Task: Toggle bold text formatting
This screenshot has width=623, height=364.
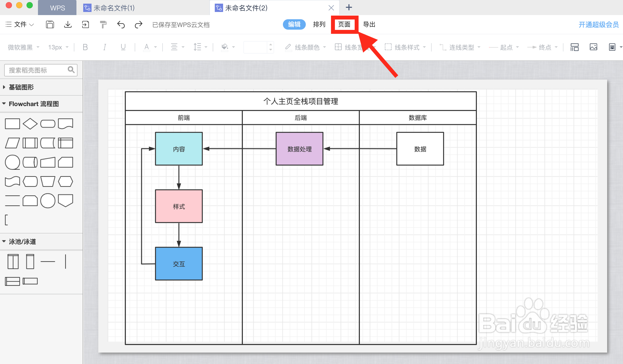Action: [85, 47]
